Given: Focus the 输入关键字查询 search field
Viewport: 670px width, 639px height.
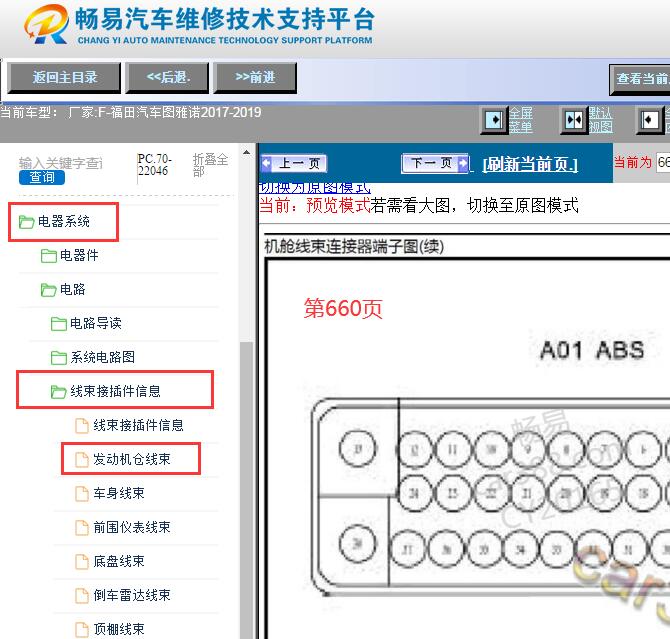Looking at the screenshot, I should (61, 163).
